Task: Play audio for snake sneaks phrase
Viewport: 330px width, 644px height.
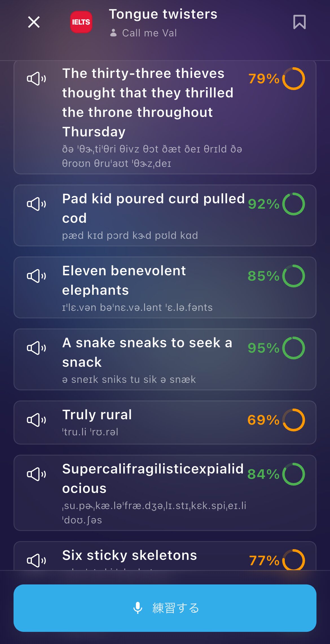Action: [36, 348]
